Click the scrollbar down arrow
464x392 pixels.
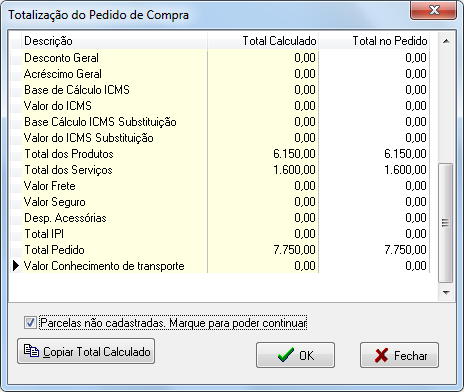(x=446, y=292)
